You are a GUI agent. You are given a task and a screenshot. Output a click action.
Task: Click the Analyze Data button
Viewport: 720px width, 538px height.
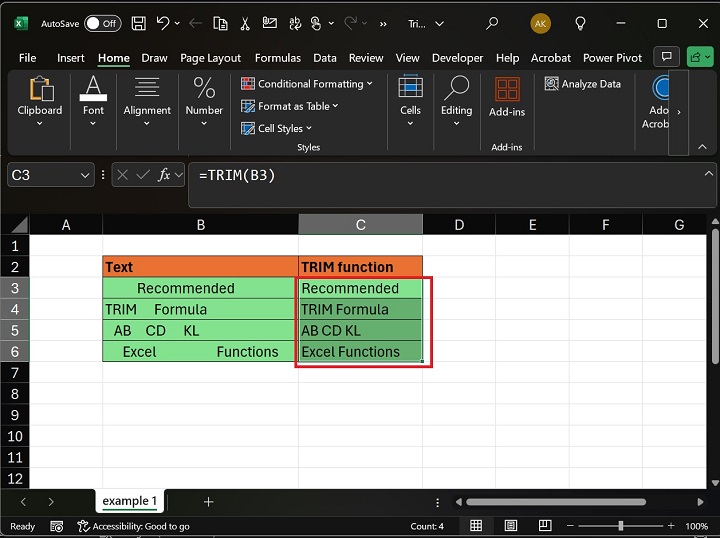coord(583,84)
